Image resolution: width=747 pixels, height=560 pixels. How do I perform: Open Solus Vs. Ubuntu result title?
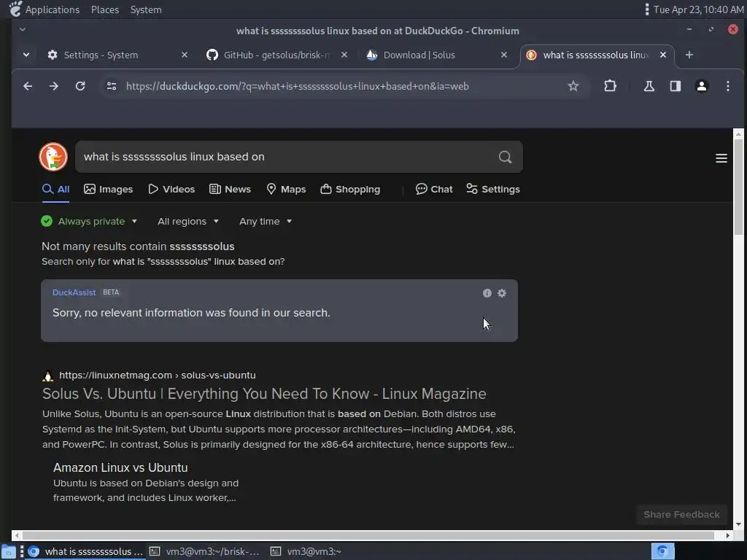pyautogui.click(x=264, y=394)
